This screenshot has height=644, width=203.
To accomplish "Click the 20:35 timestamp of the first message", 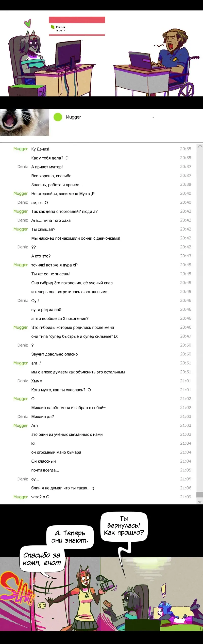I will click(x=185, y=149).
